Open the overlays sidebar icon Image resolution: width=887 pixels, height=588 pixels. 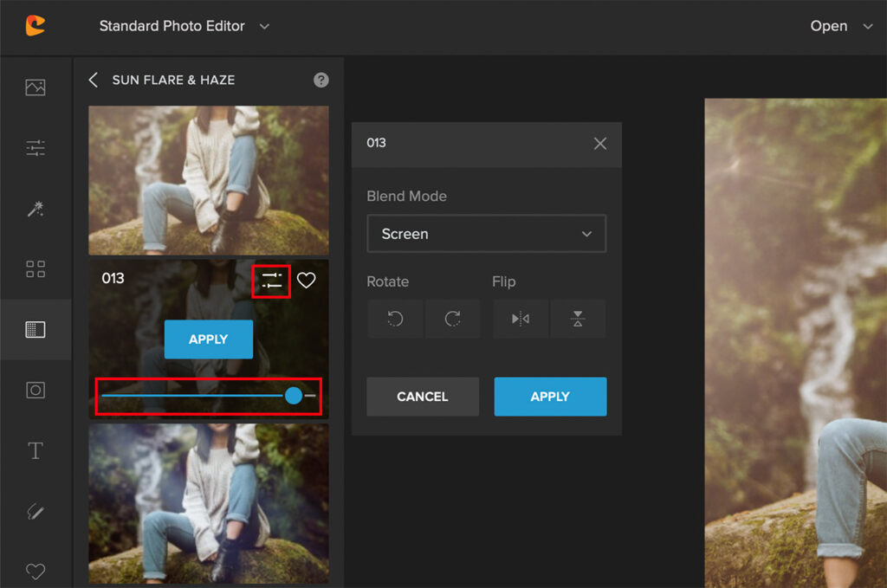(36, 330)
